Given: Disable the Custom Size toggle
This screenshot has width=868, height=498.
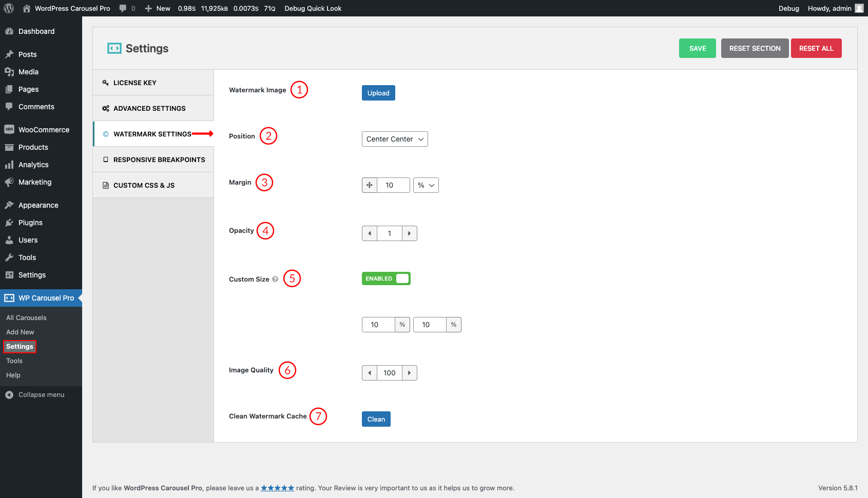Looking at the screenshot, I should [386, 278].
